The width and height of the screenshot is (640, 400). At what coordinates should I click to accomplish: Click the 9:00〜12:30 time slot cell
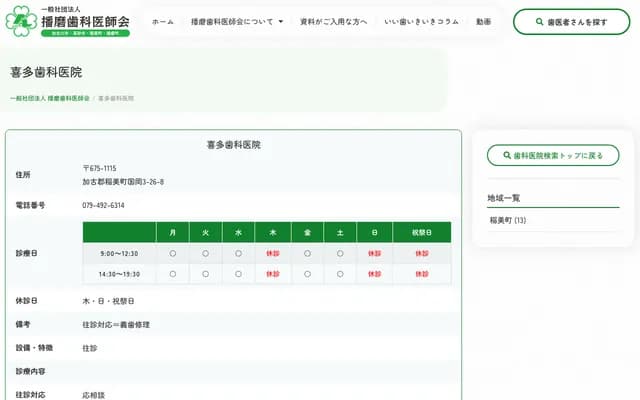point(119,253)
